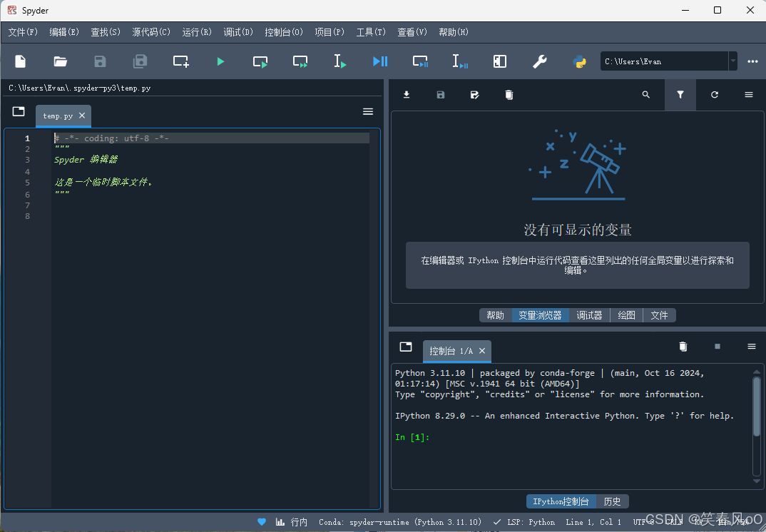Click the working directory path field
Viewport: 766px width, 532px height.
(x=665, y=61)
